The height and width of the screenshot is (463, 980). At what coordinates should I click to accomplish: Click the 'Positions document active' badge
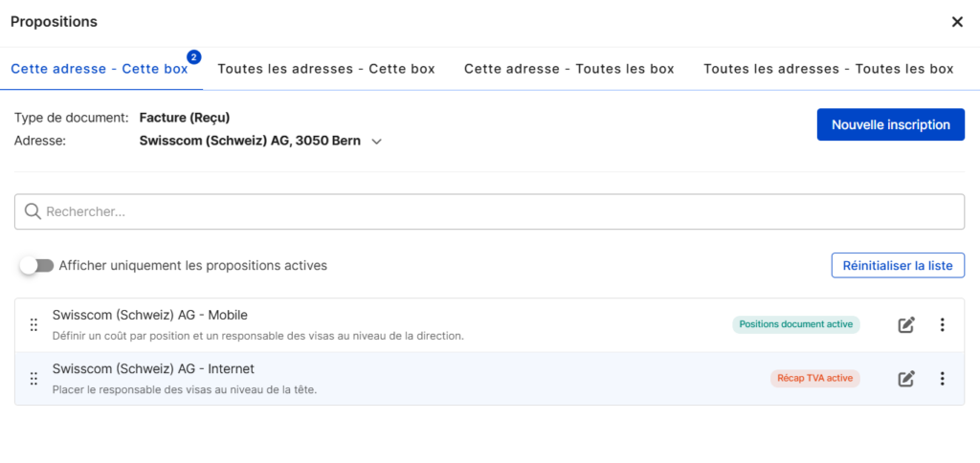coord(796,324)
